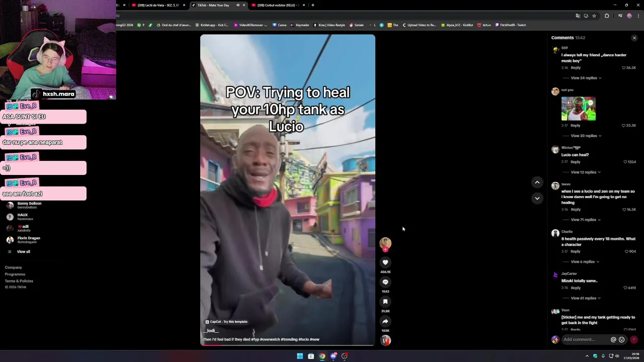Close the Comments panel

coord(634,38)
